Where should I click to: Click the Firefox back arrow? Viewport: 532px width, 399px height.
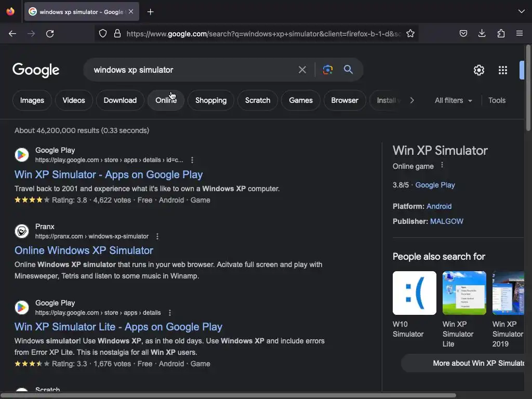coord(12,34)
